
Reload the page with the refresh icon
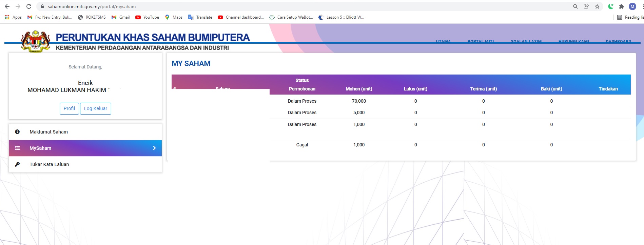coord(29,6)
